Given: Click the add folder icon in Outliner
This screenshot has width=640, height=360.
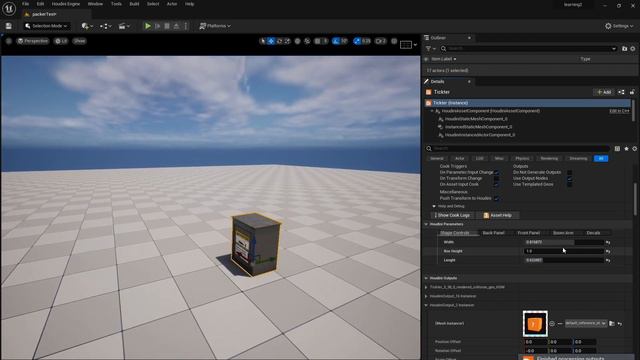Looking at the screenshot, I should [x=624, y=49].
